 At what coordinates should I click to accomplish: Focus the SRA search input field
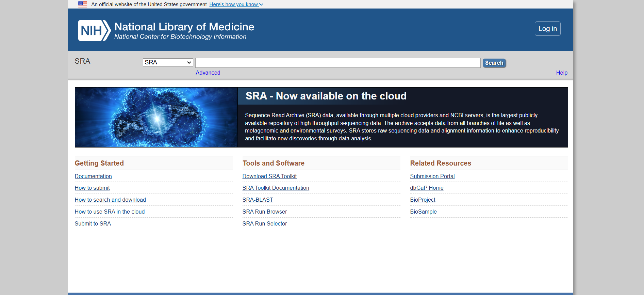(338, 63)
